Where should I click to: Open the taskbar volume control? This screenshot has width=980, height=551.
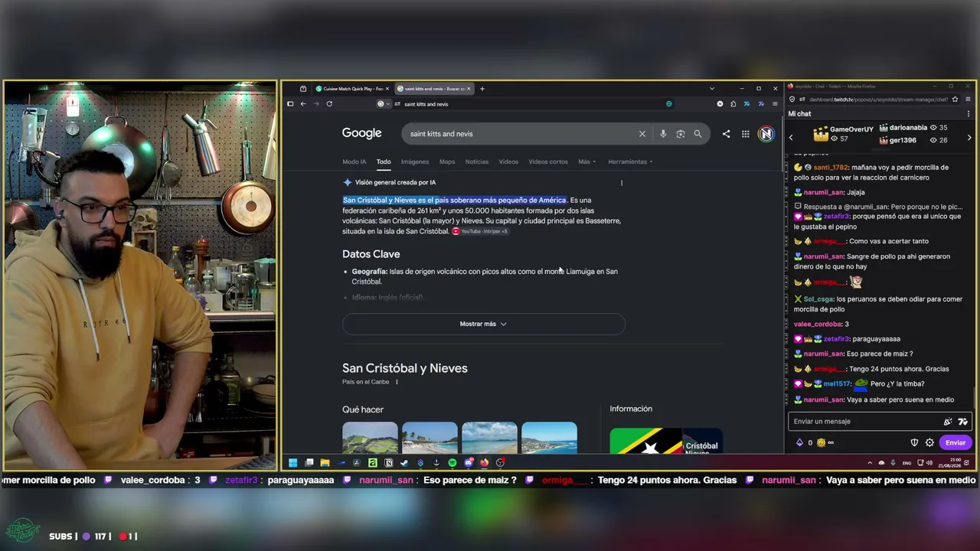pos(929,463)
